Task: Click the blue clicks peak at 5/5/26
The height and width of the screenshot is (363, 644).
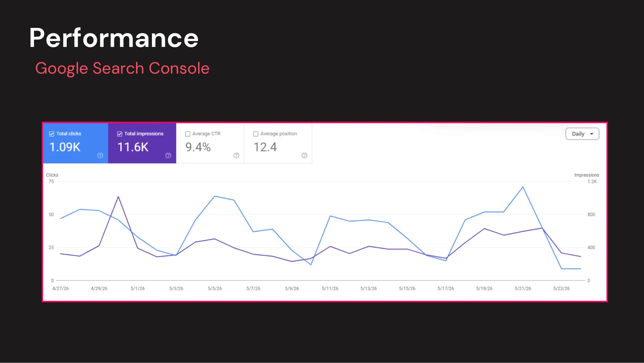Action: [215, 196]
